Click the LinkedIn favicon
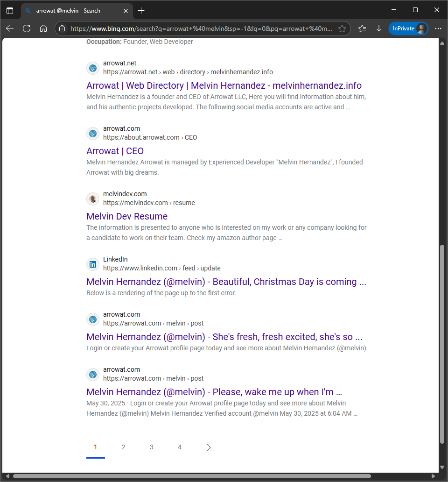The width and height of the screenshot is (448, 482). 93,264
